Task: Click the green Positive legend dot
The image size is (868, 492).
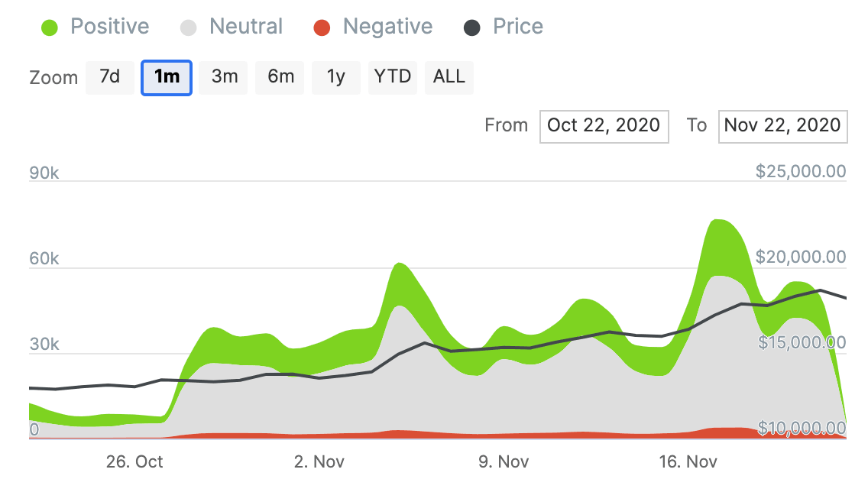Action: click(x=49, y=26)
